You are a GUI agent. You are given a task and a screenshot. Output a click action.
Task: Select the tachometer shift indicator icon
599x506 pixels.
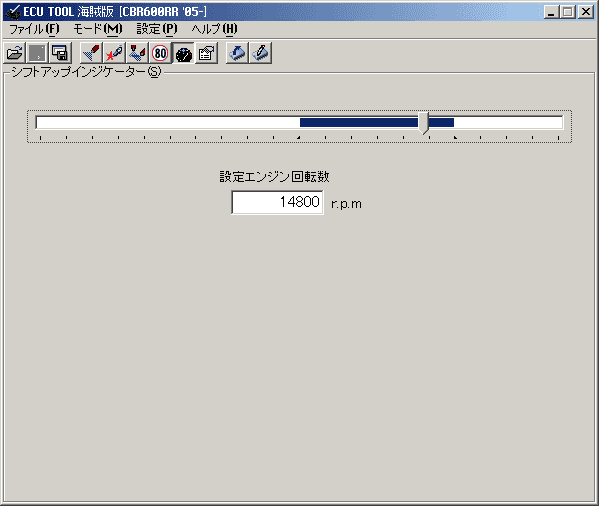coord(183,53)
